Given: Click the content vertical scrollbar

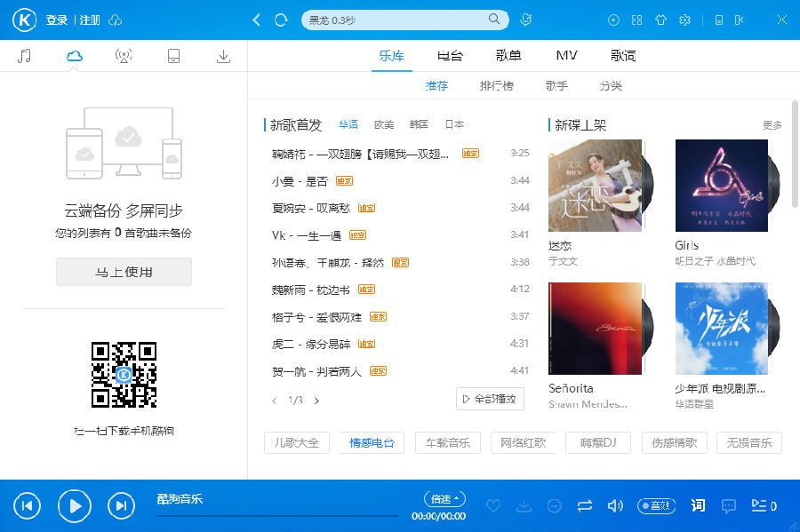Looking at the screenshot, I should point(795,154).
